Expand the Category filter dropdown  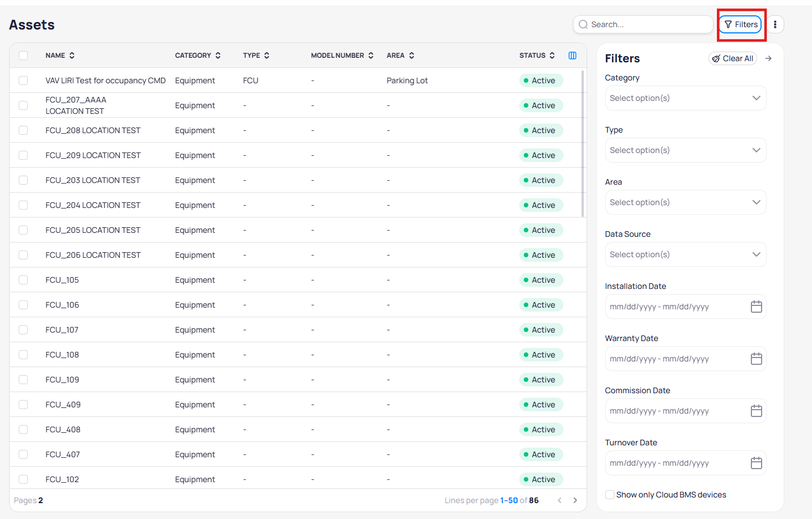(685, 98)
